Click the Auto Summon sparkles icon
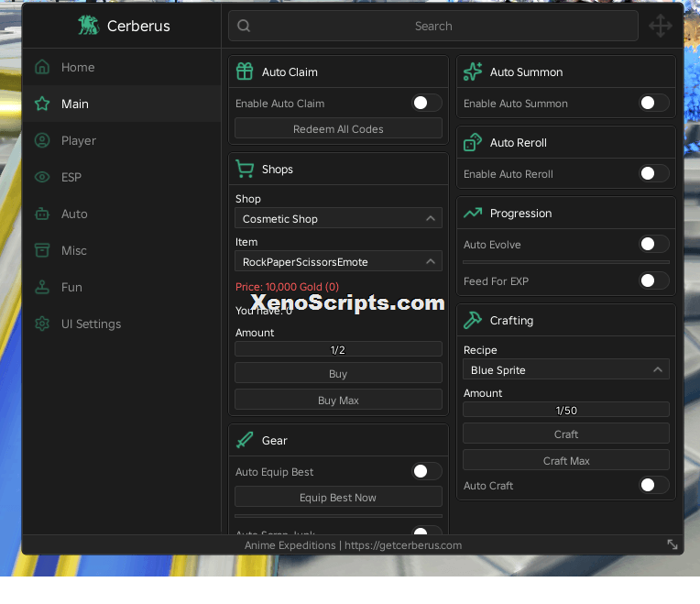 [x=473, y=71]
